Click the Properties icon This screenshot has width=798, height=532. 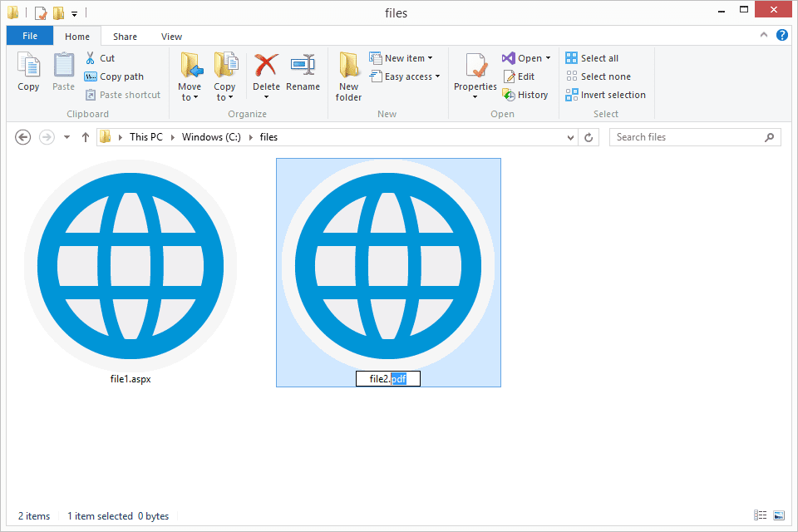pos(475,73)
